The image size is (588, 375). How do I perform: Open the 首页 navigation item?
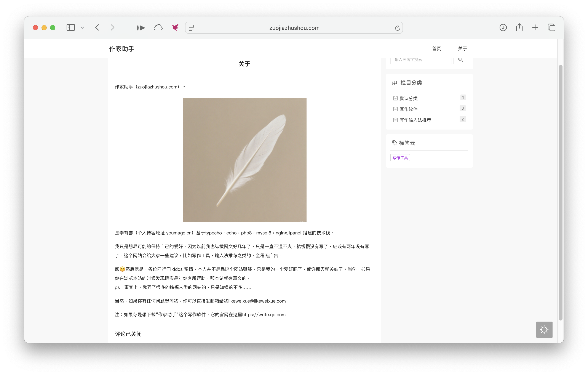(437, 49)
